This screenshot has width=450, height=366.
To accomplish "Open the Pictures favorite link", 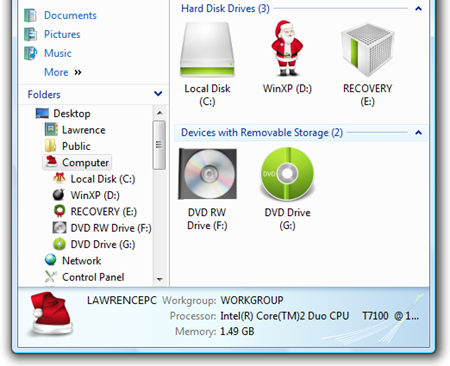I will [x=62, y=34].
